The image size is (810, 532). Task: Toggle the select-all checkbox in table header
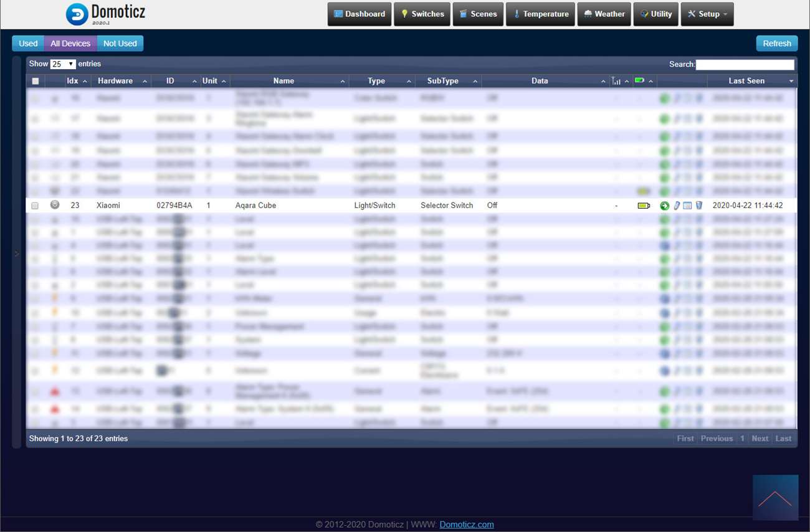pyautogui.click(x=36, y=81)
